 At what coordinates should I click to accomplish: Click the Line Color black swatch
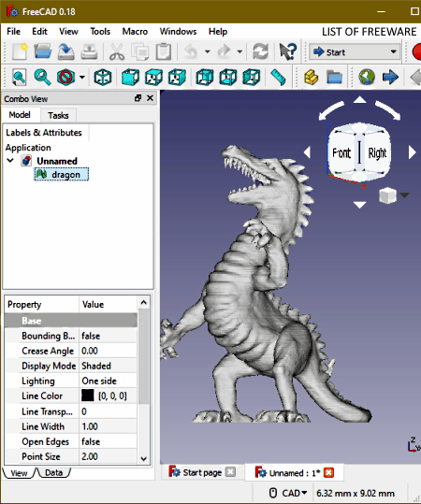(88, 396)
